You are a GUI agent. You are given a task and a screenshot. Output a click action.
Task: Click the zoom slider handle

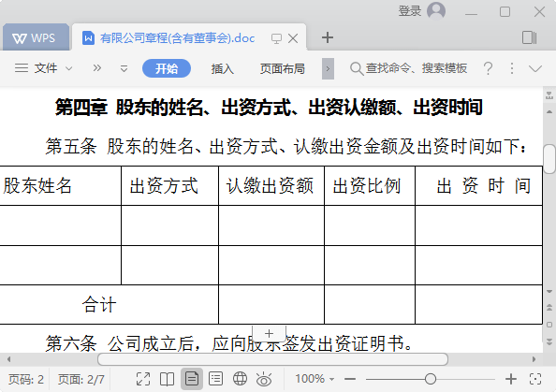click(x=431, y=379)
